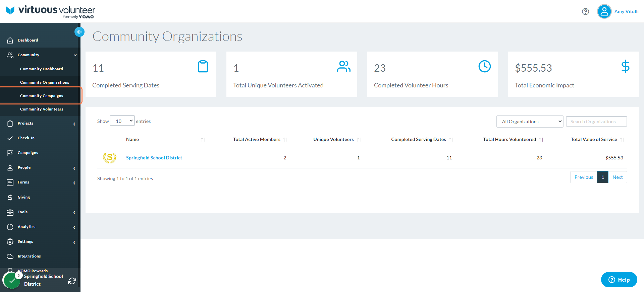The width and height of the screenshot is (644, 292).
Task: Sort by Total Hours Volunteered column
Action: tap(541, 140)
